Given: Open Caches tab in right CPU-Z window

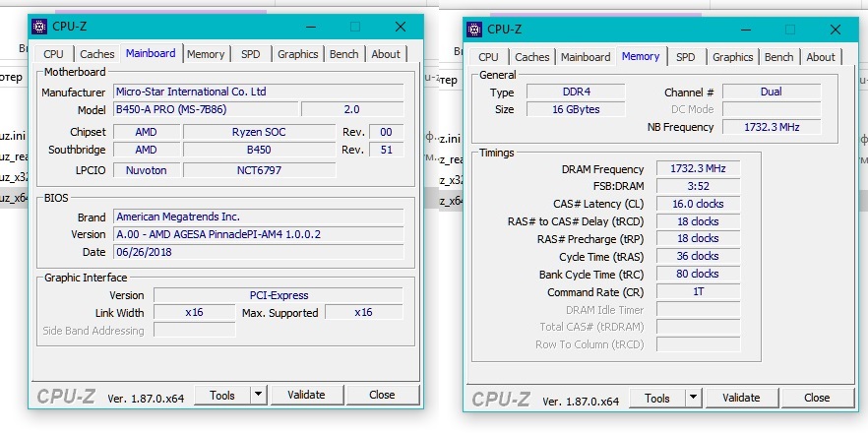Looking at the screenshot, I should [532, 57].
